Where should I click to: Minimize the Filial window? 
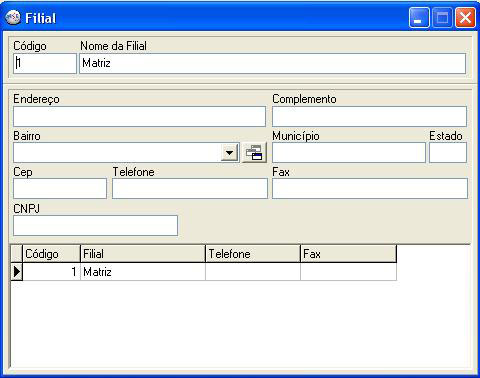[419, 18]
